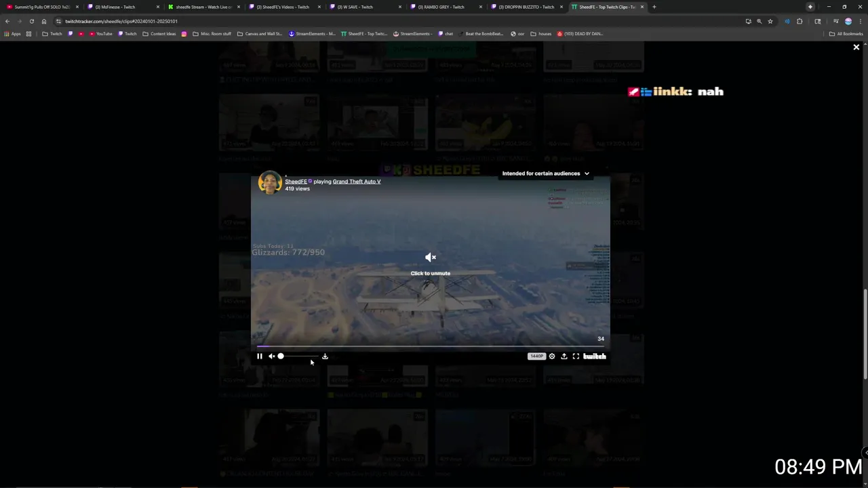Open the media controls icon in toolbar
Viewport: 868px width, 488px height.
pyautogui.click(x=835, y=21)
